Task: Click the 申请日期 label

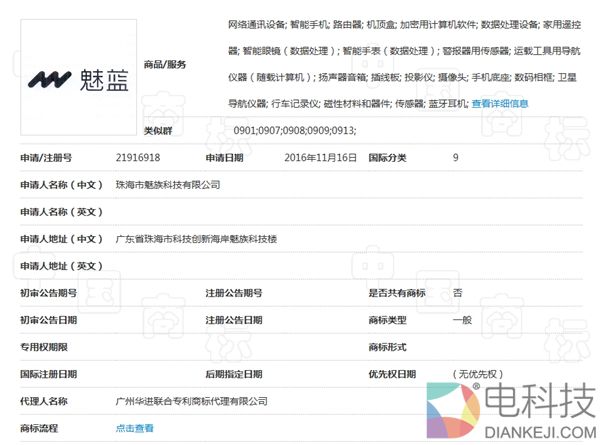Action: tap(224, 158)
